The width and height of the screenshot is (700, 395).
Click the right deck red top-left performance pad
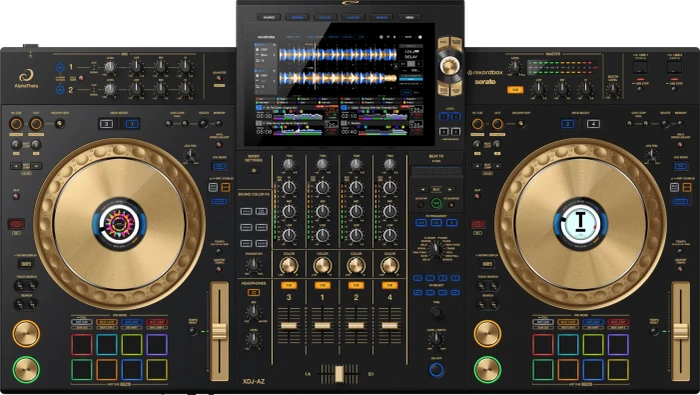(543, 345)
